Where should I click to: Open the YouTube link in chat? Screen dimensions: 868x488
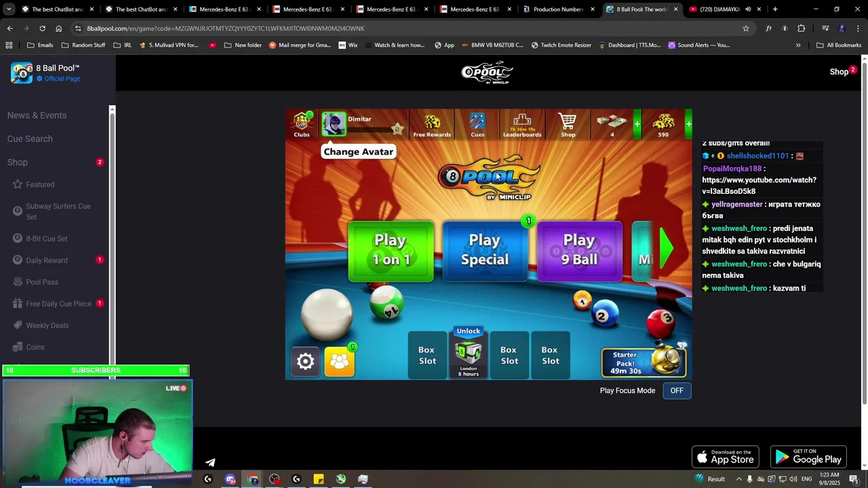(x=759, y=186)
